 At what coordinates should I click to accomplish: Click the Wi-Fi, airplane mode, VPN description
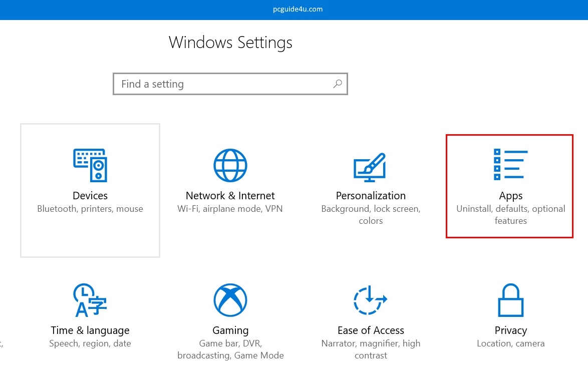(x=230, y=209)
